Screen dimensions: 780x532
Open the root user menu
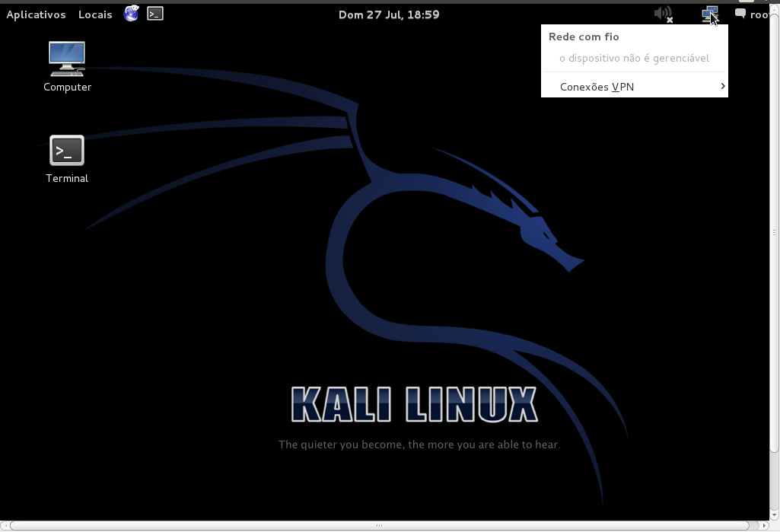coord(759,14)
